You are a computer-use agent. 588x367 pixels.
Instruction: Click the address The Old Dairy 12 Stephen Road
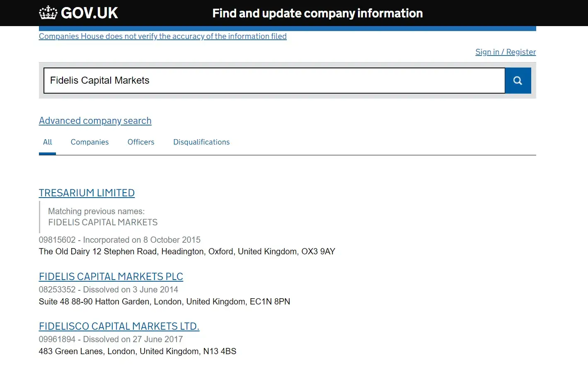(187, 251)
